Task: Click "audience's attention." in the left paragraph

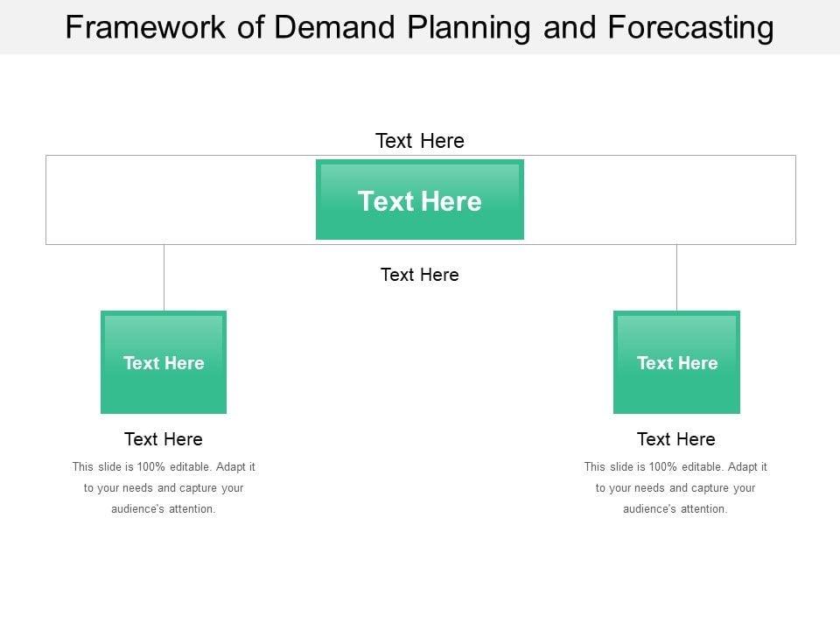Action: pos(164,509)
